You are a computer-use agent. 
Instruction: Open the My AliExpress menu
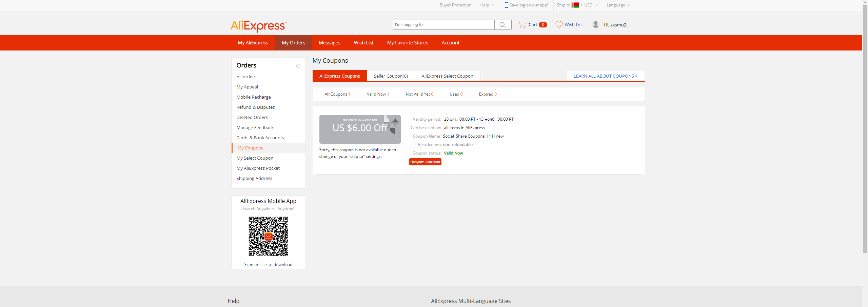click(253, 43)
